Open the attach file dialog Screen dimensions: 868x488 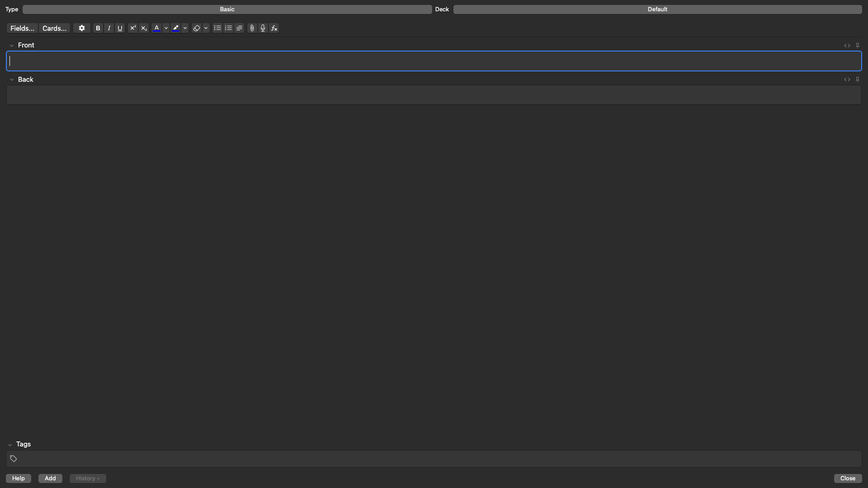[x=251, y=28]
